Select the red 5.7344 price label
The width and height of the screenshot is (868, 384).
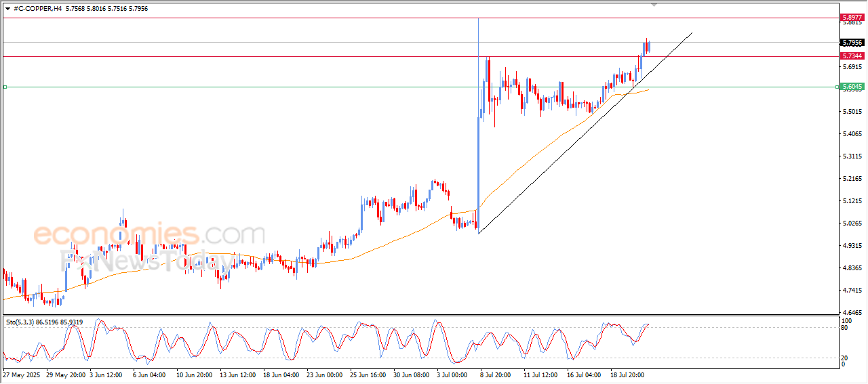(851, 56)
